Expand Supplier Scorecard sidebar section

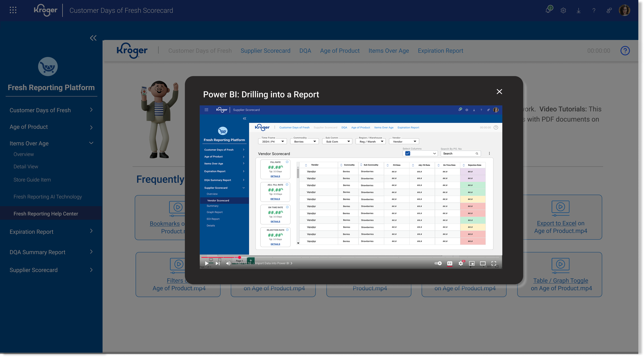coord(91,270)
